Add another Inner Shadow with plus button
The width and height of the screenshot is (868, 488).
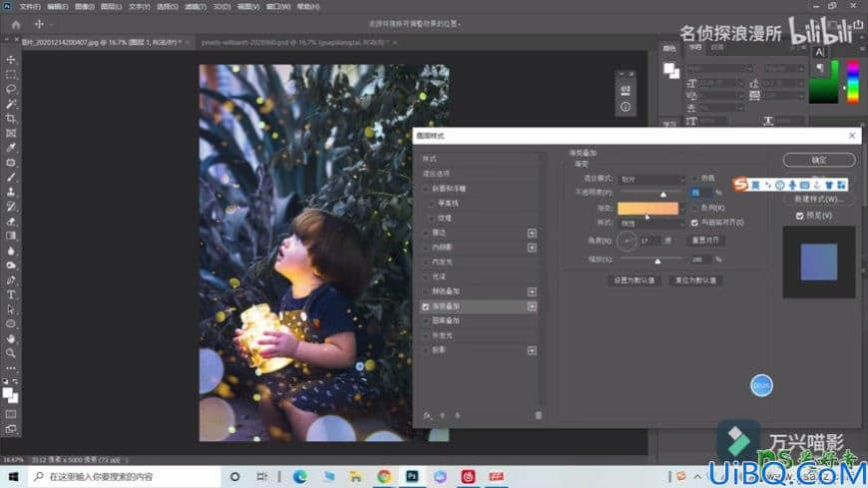pos(532,247)
